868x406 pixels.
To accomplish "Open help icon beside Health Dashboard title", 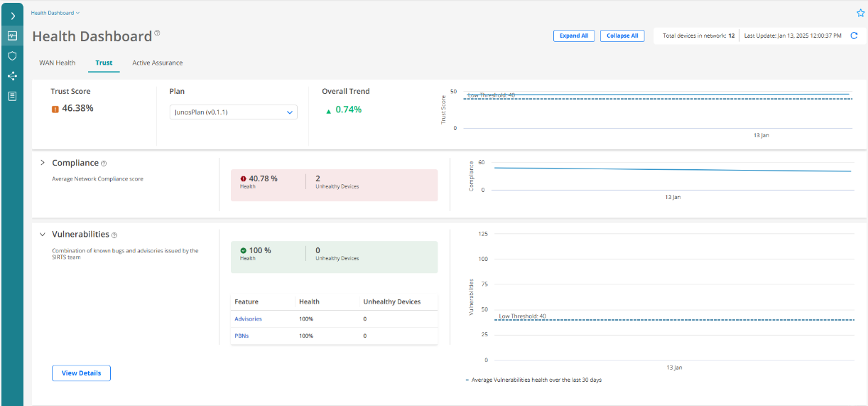I will [x=158, y=33].
